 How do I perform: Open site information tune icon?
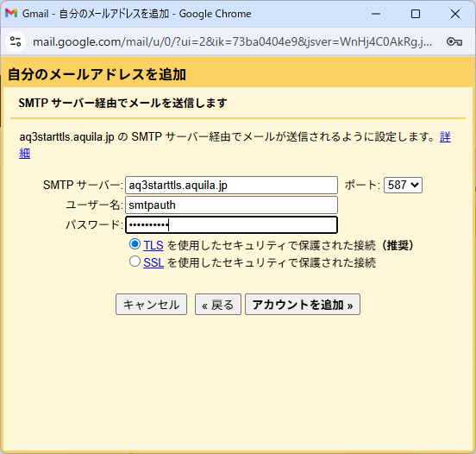point(16,41)
